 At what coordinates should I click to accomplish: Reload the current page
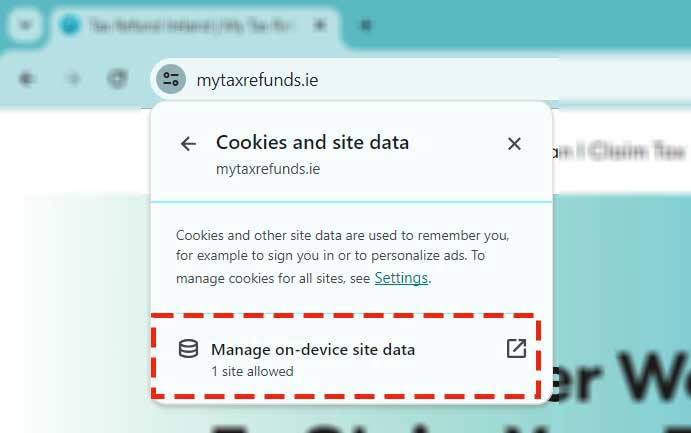(118, 79)
